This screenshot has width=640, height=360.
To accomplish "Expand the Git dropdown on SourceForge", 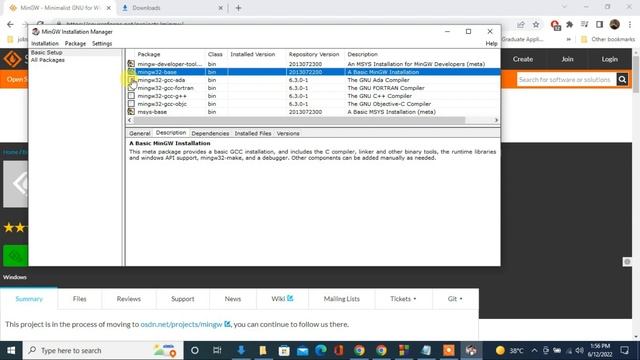I will pos(455,299).
